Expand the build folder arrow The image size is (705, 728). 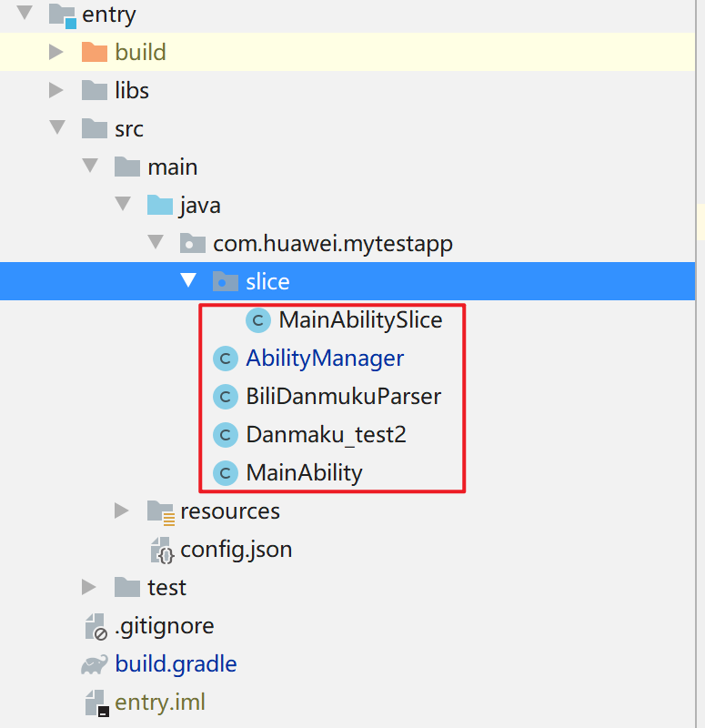[x=56, y=52]
